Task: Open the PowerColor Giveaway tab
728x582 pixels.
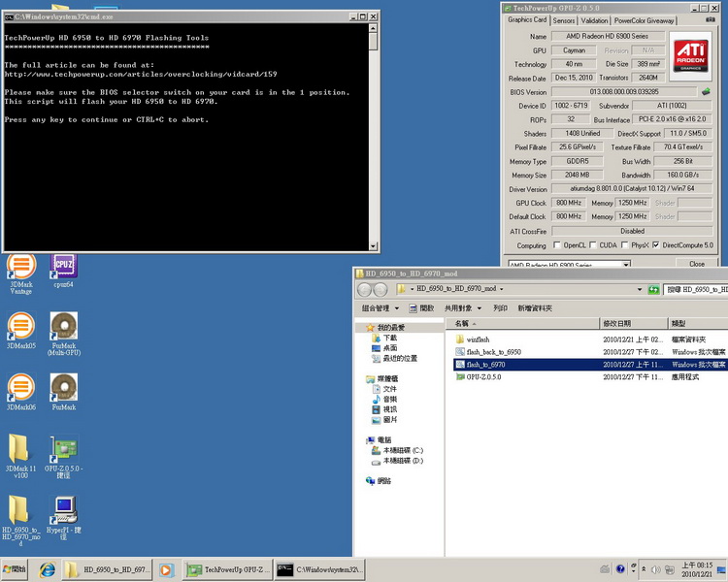Action: pos(644,20)
